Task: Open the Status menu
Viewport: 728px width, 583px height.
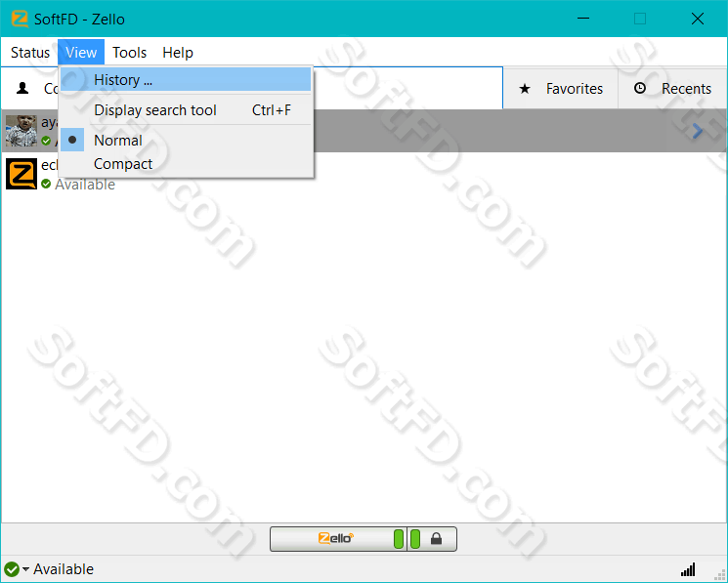Action: (30, 53)
